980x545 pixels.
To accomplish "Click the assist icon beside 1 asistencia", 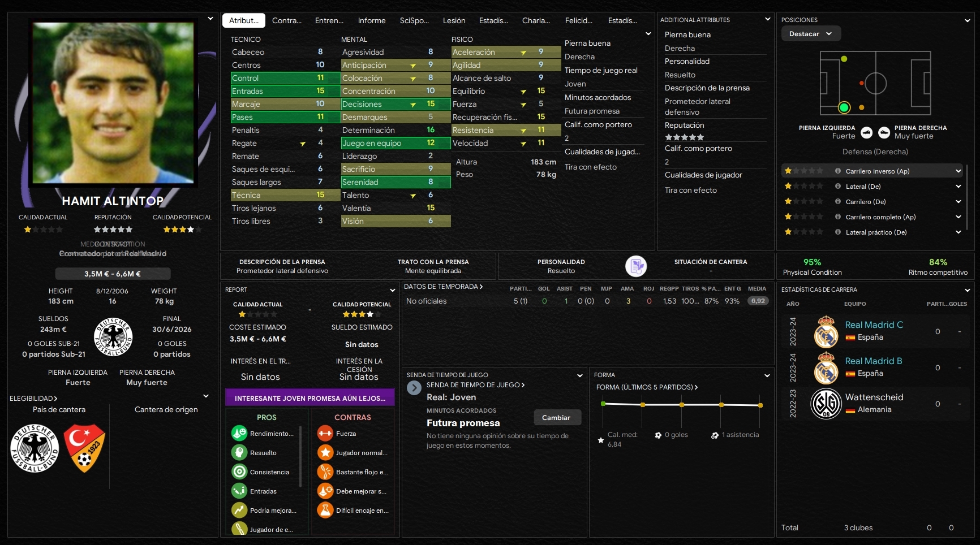I will point(715,435).
